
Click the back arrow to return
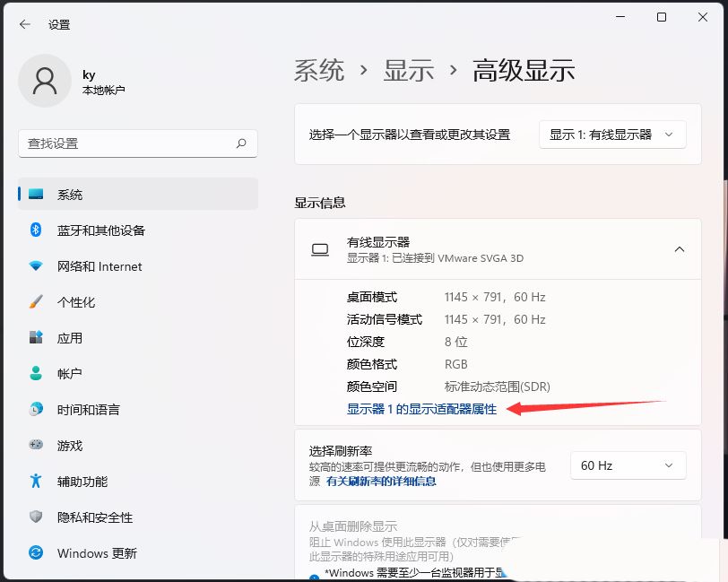click(x=24, y=24)
